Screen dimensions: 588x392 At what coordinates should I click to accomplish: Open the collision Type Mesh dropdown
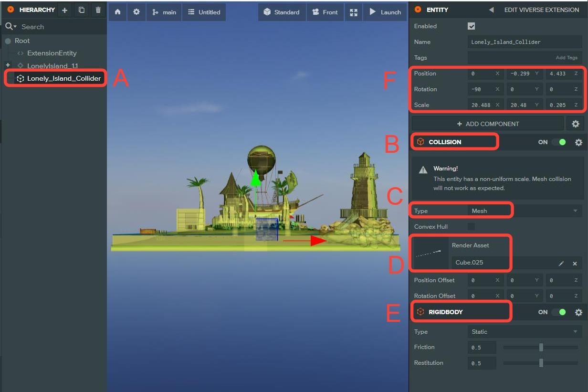point(524,211)
